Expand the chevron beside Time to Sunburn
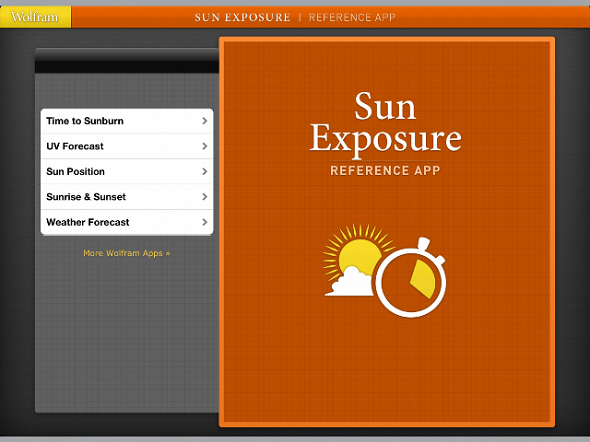Viewport: 590px width, 442px height. 205,121
